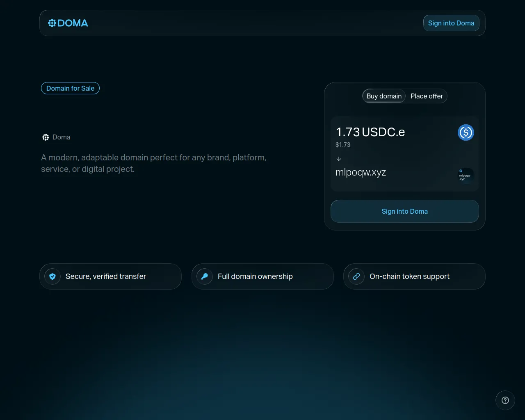Click the small Doma icon beside Doma label
525x420 pixels.
[x=46, y=137]
